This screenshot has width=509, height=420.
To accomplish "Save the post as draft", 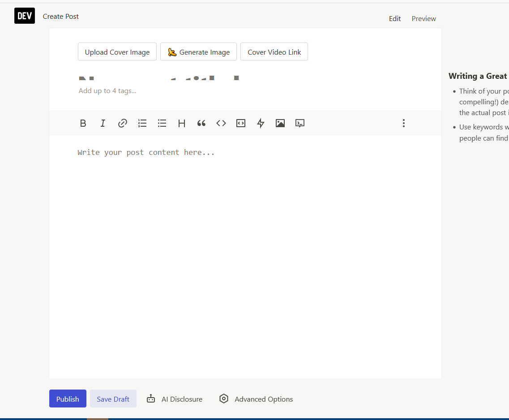I will [113, 399].
